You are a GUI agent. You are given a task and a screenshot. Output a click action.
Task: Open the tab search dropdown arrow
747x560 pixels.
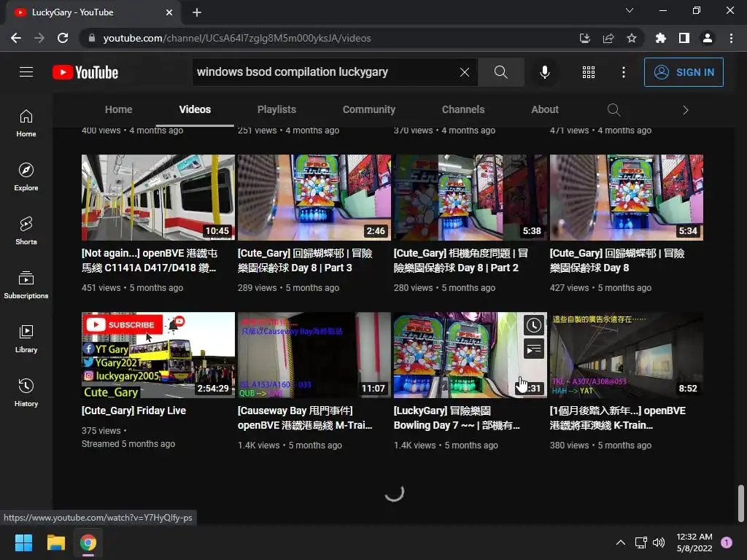pyautogui.click(x=630, y=10)
